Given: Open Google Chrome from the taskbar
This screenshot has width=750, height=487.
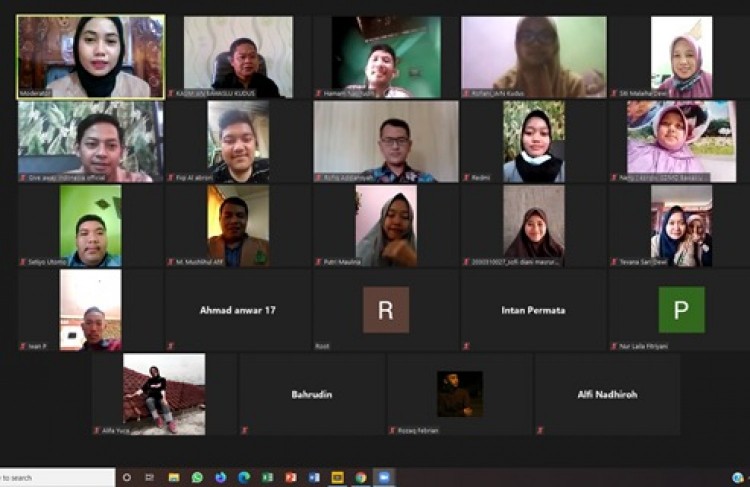Looking at the screenshot, I should click(x=361, y=478).
